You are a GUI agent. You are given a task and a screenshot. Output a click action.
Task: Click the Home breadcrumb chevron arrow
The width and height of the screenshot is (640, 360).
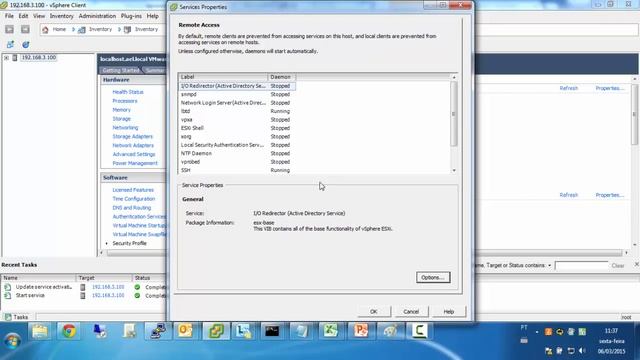tap(73, 29)
